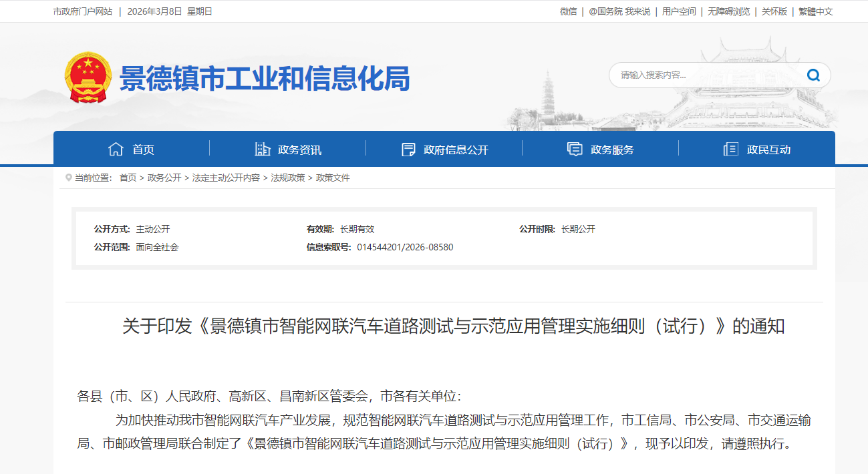Click the location pin icon in breadcrumb

[68, 178]
